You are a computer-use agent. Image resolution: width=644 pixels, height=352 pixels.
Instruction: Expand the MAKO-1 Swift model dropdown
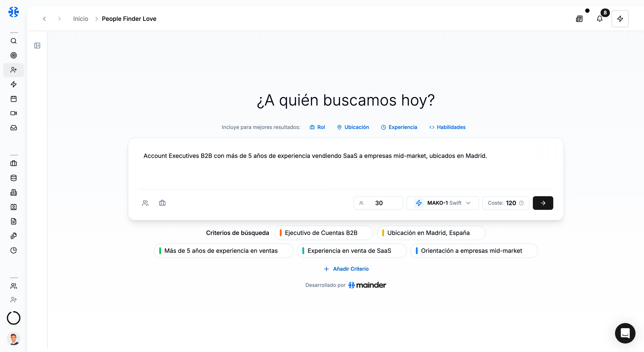pyautogui.click(x=442, y=203)
